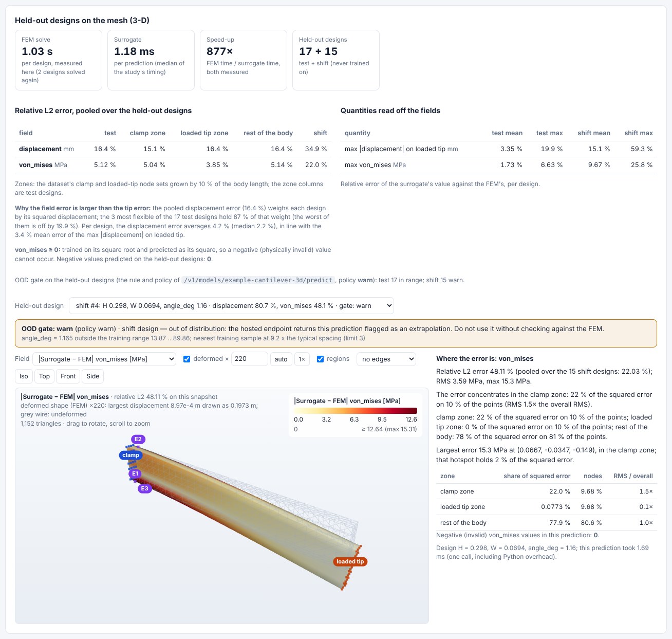Click the 'loaded tip zone' column header
672x639 pixels.
204,133
